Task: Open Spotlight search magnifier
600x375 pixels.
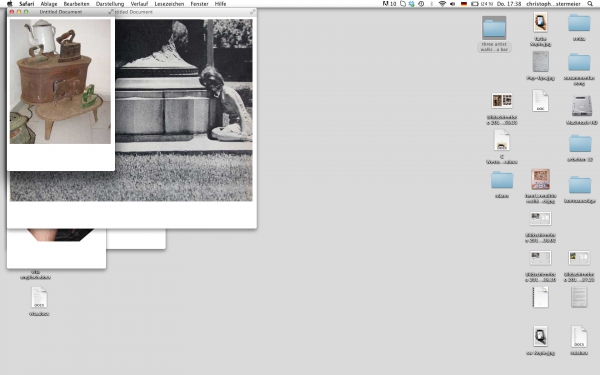Action: (x=590, y=4)
